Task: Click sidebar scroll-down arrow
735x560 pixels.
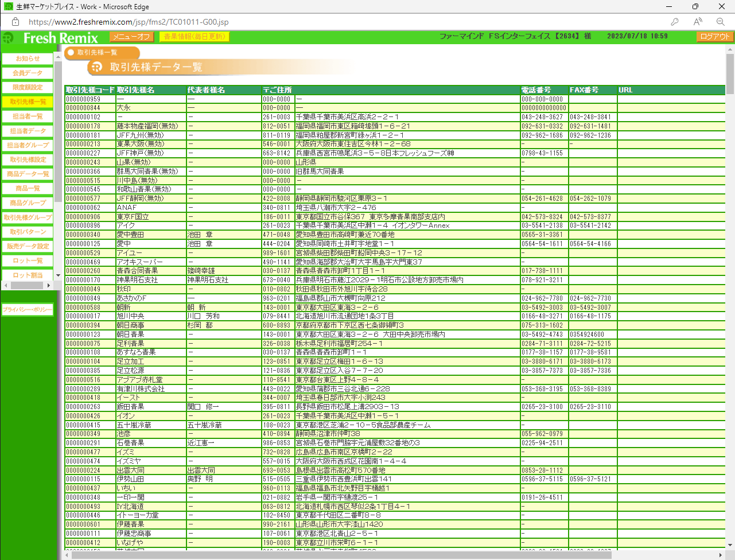Action: (58, 275)
